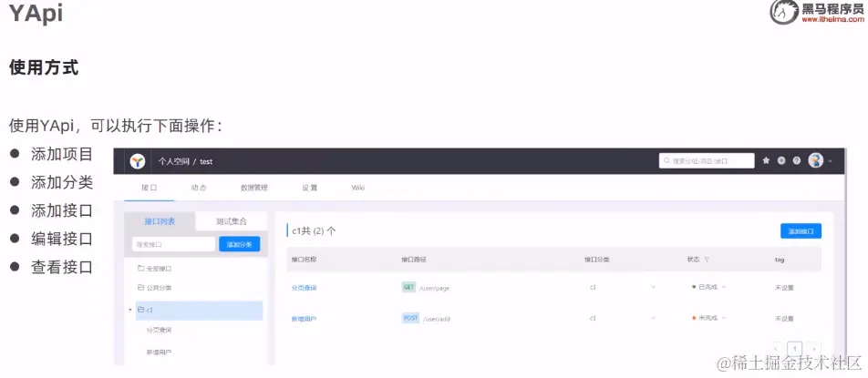Click the 接口分类 column header

(x=597, y=260)
